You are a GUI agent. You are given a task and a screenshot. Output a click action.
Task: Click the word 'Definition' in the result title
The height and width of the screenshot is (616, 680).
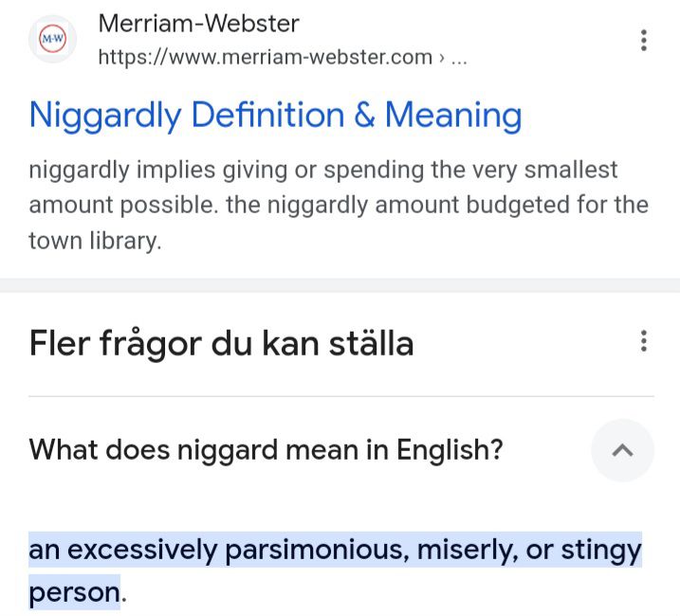(267, 116)
